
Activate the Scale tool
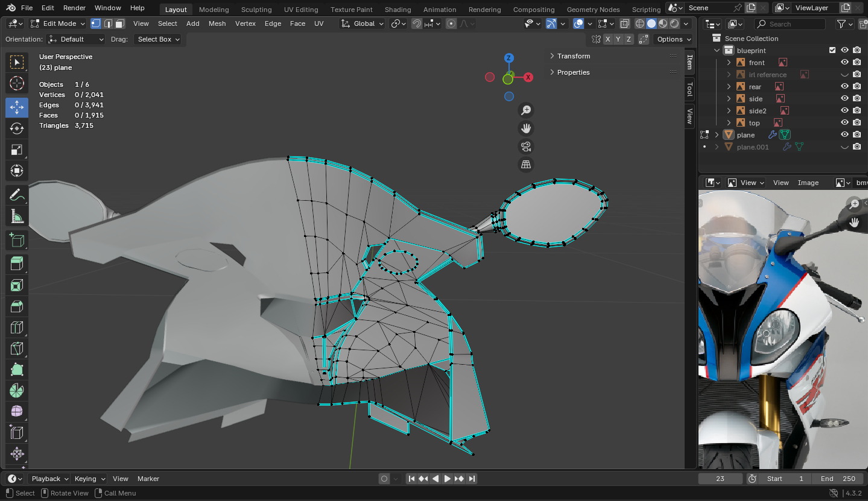pyautogui.click(x=17, y=150)
